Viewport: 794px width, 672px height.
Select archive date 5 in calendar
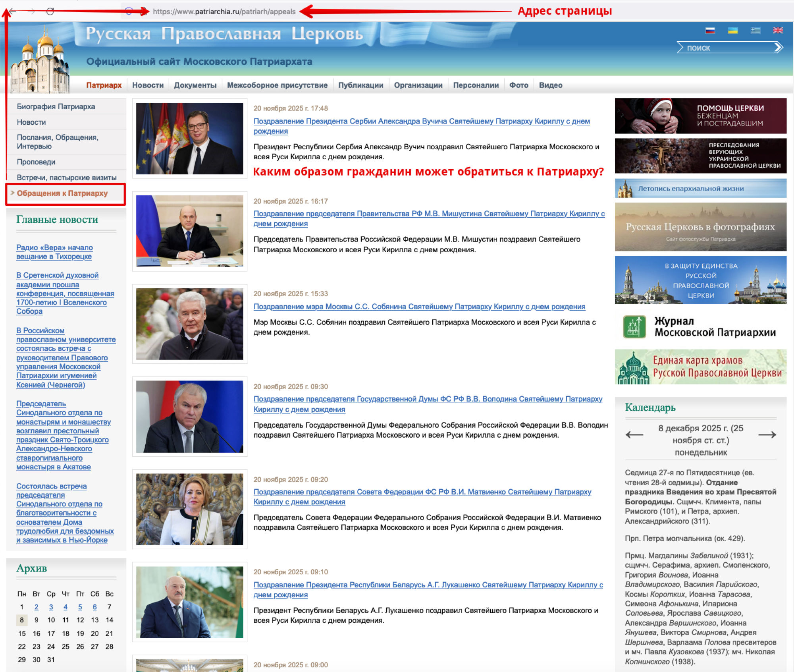tap(80, 607)
